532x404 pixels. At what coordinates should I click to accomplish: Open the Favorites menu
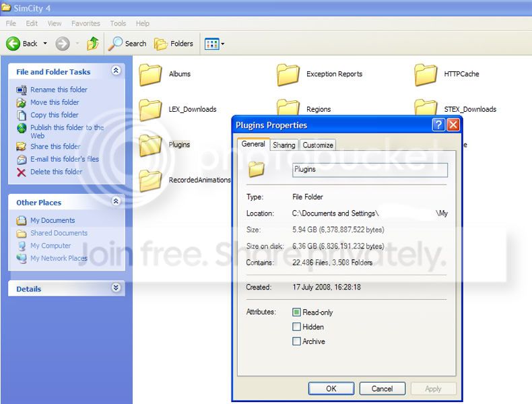86,24
